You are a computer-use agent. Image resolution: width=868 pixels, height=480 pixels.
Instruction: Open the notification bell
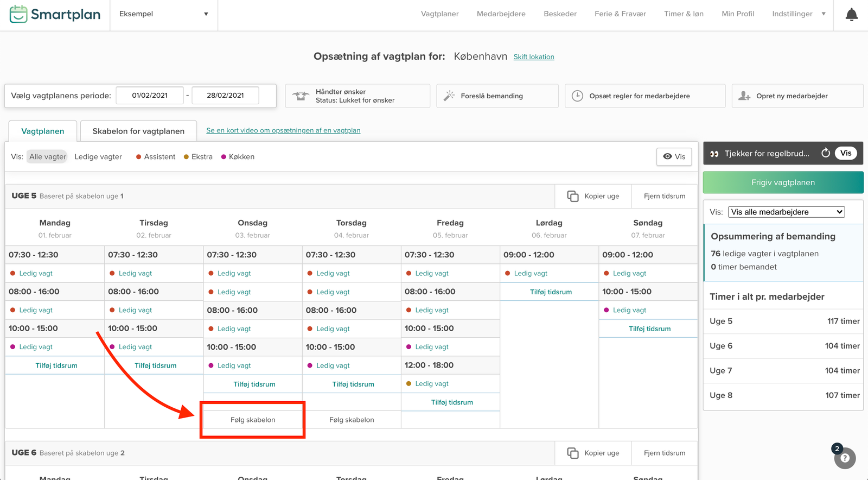851,15
